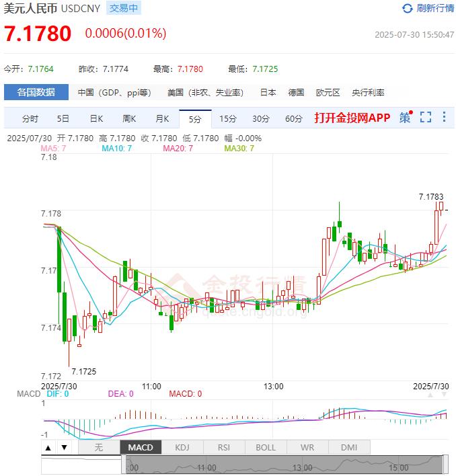Screen dimensions: 456x476
Task: Click the right handle of time range slider
Action: pos(445,465)
